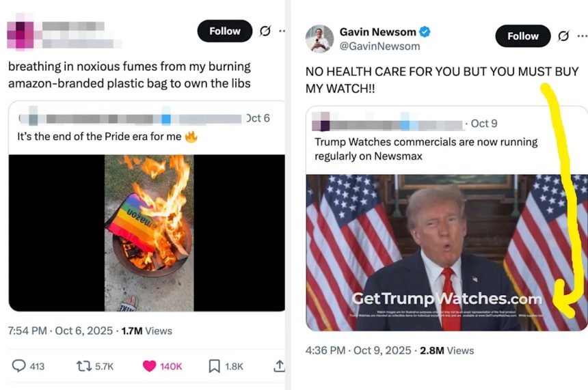The height and width of the screenshot is (390, 588).
Task: Share the burning bag tweet
Action: tap(279, 366)
